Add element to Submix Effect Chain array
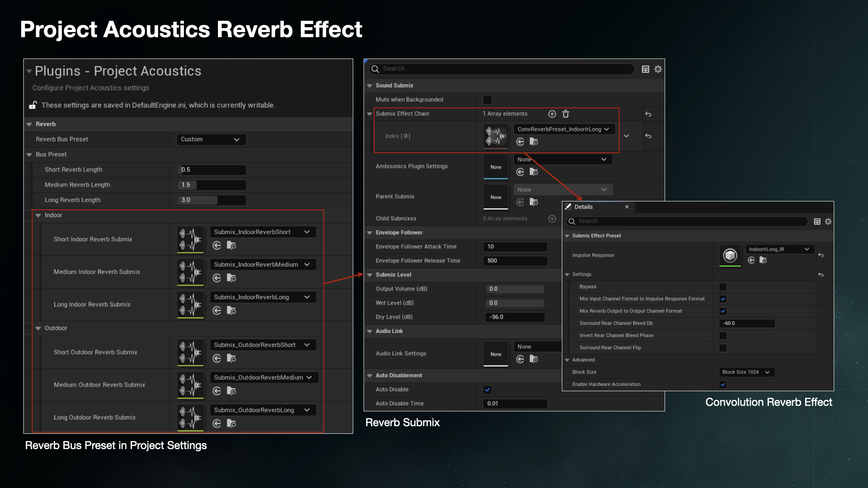The width and height of the screenshot is (868, 488). [x=552, y=114]
